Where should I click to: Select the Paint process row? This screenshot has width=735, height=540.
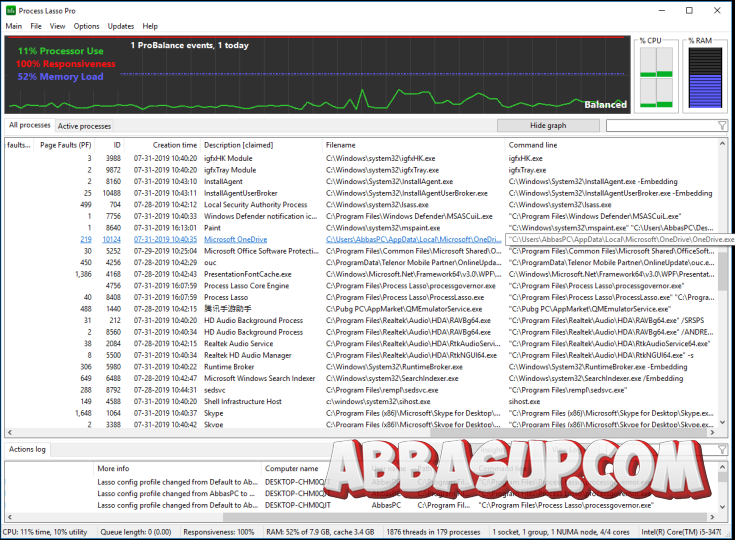[x=361, y=228]
